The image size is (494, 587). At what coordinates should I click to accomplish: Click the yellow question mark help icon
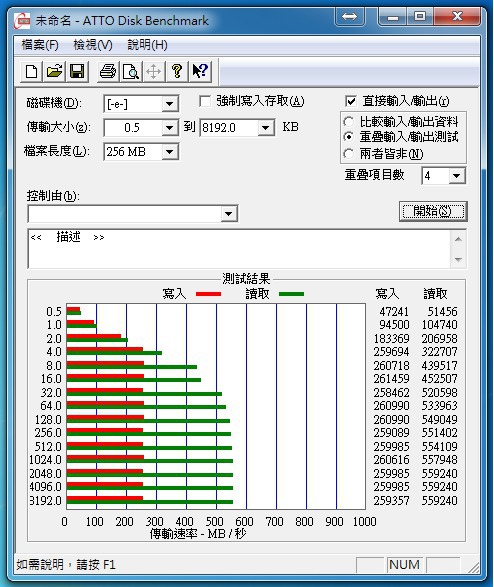[x=177, y=71]
